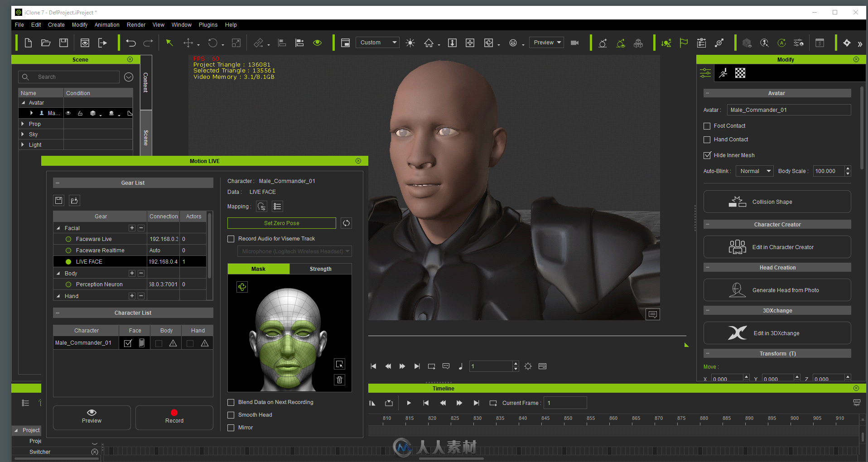The height and width of the screenshot is (462, 868).
Task: Click the reset icon beside Set Zero Pose
Action: pos(346,223)
